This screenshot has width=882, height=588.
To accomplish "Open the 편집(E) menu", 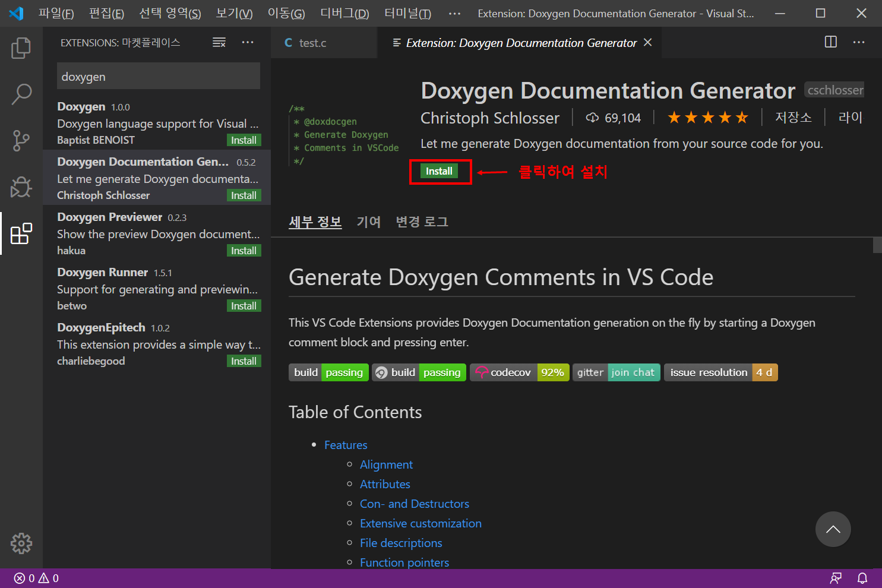I will pyautogui.click(x=106, y=13).
